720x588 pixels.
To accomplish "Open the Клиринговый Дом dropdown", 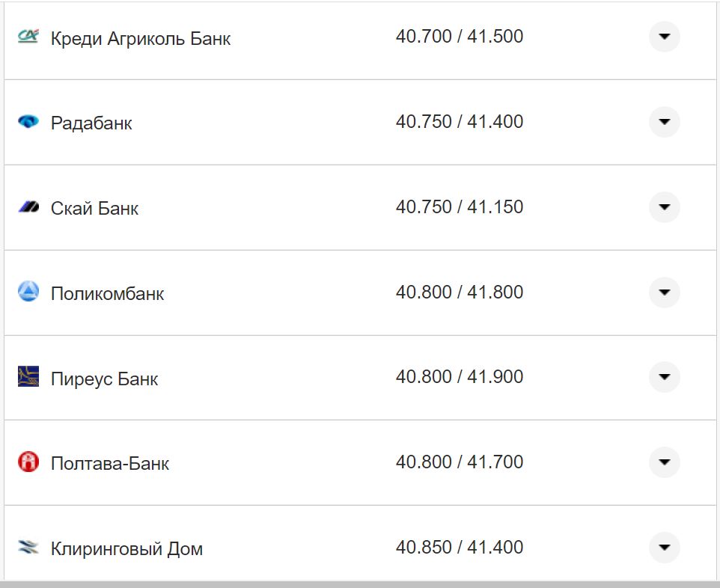I will tap(664, 547).
